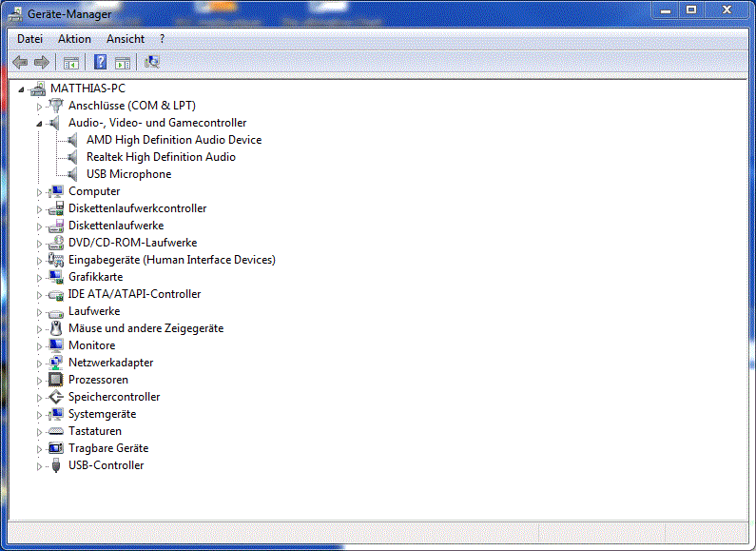Screen dimensions: 756x551
Task: Expand the Prozessoren category
Action: click(39, 381)
